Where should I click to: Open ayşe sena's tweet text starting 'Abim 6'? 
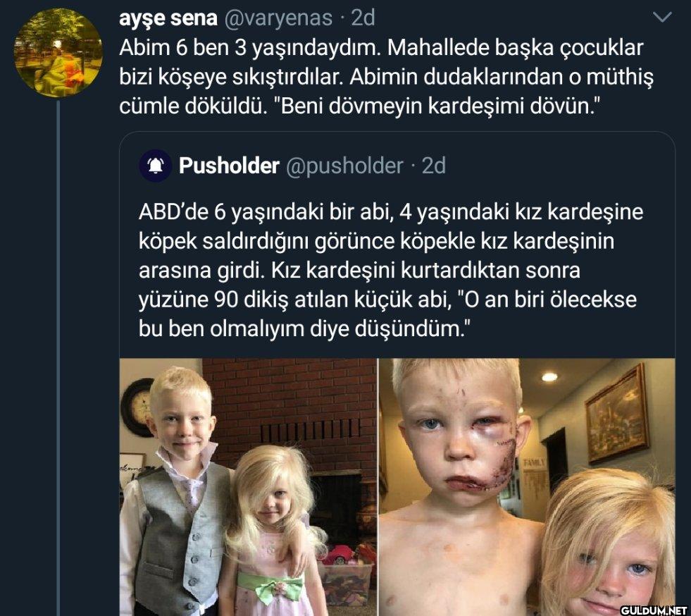coord(386,77)
